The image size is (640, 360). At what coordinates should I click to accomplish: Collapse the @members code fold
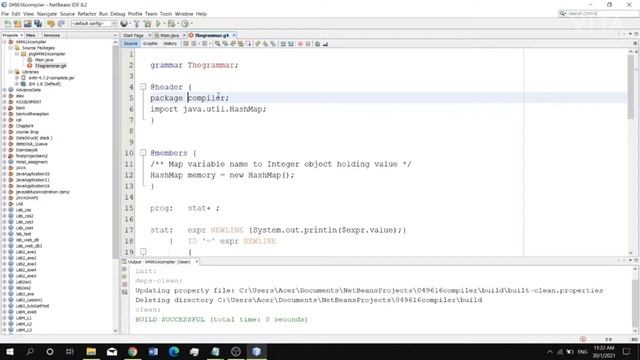coord(143,153)
